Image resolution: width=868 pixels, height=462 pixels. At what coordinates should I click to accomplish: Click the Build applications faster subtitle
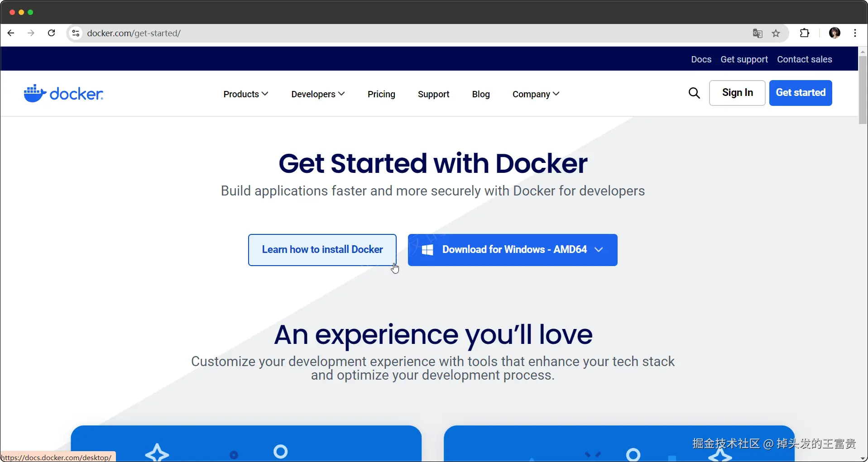tap(433, 191)
